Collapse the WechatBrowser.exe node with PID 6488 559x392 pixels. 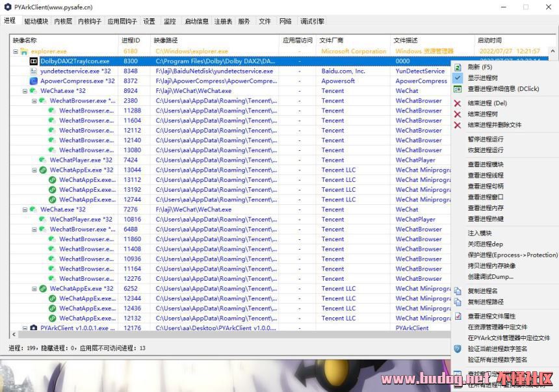pos(34,229)
